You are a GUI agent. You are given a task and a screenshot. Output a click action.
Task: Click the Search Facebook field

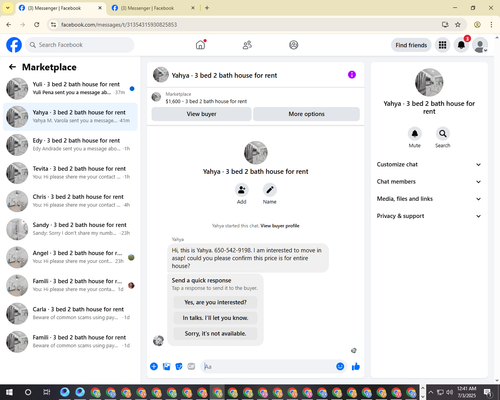pyautogui.click(x=80, y=45)
